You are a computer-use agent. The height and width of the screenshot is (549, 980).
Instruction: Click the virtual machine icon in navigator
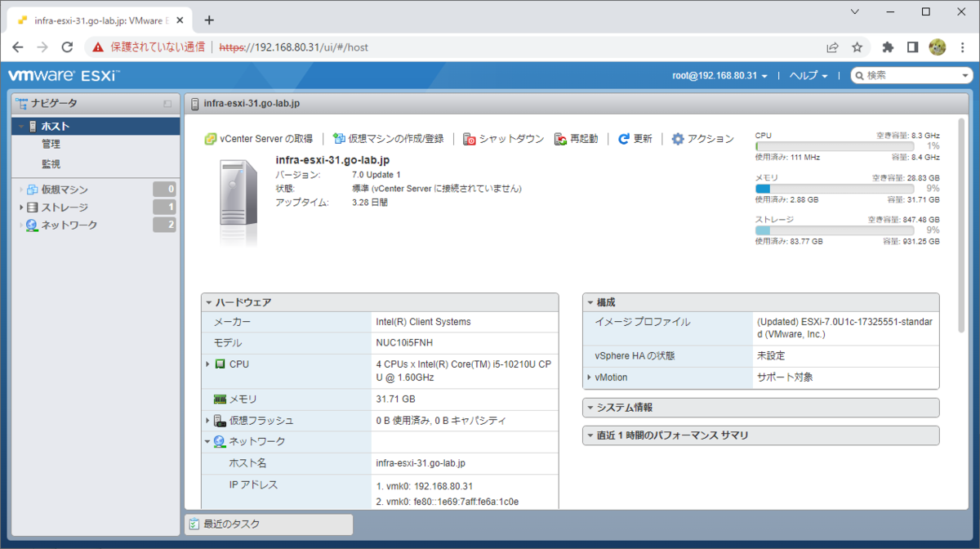click(x=33, y=190)
